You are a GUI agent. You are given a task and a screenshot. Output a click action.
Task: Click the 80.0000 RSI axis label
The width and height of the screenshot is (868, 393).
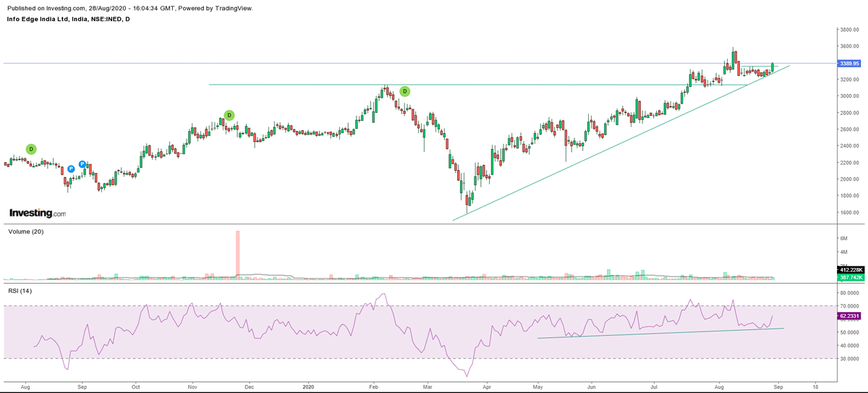point(849,293)
